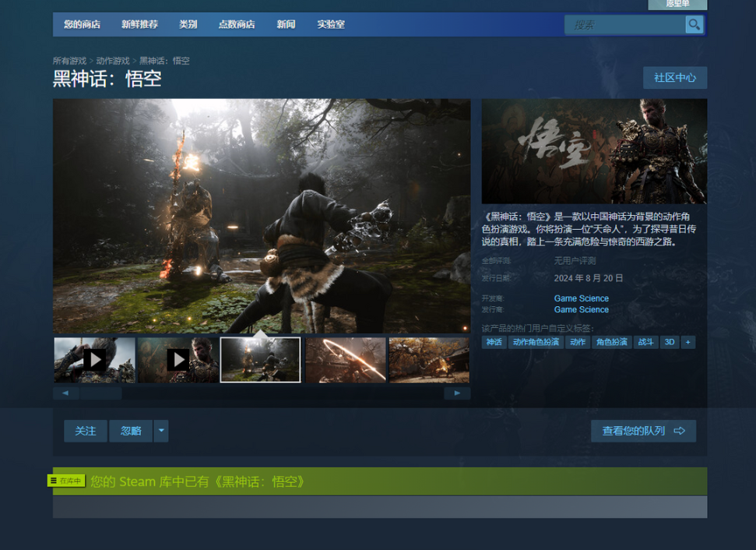The image size is (756, 550).
Task: Open the 您的商店 store menu
Action: click(x=82, y=24)
